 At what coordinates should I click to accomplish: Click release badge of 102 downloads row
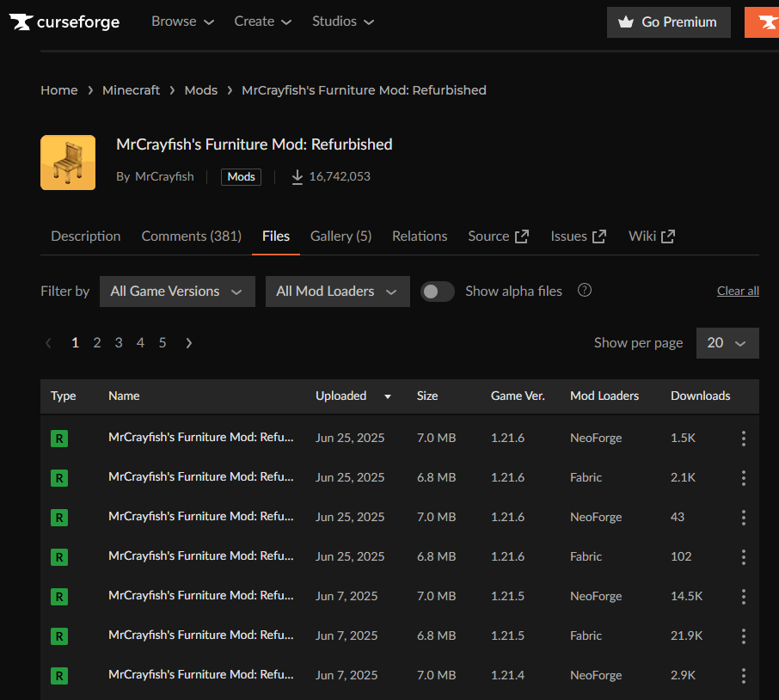click(59, 557)
